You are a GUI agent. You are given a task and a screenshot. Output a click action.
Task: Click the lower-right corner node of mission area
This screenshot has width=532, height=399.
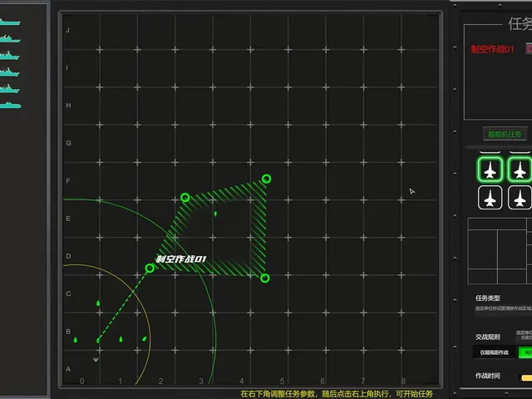point(265,278)
